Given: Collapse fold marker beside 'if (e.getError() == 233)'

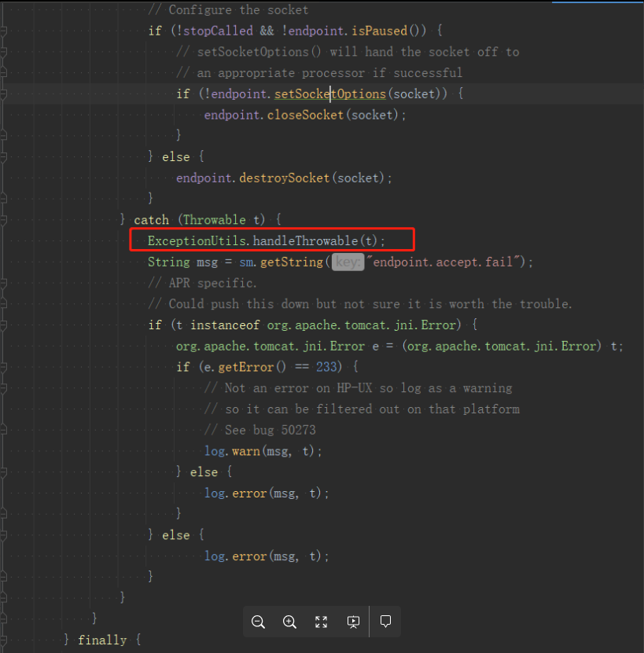Looking at the screenshot, I should click(3, 367).
